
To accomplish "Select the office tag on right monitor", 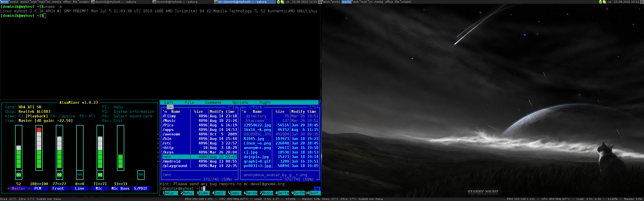I will [389, 2].
